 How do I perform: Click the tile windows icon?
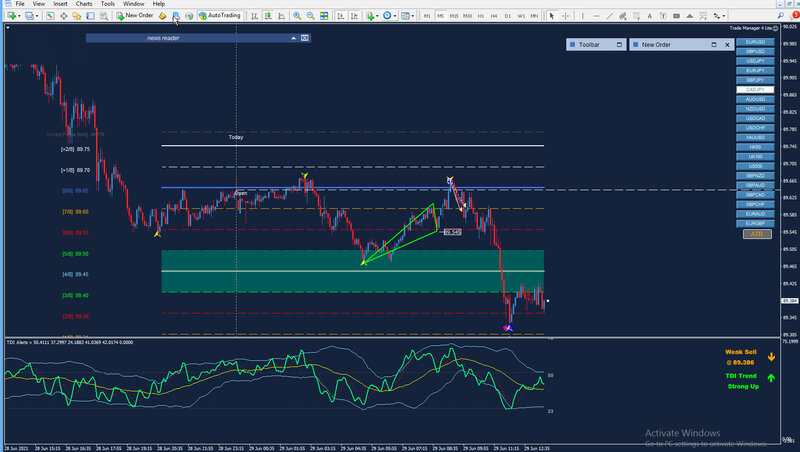pos(325,16)
